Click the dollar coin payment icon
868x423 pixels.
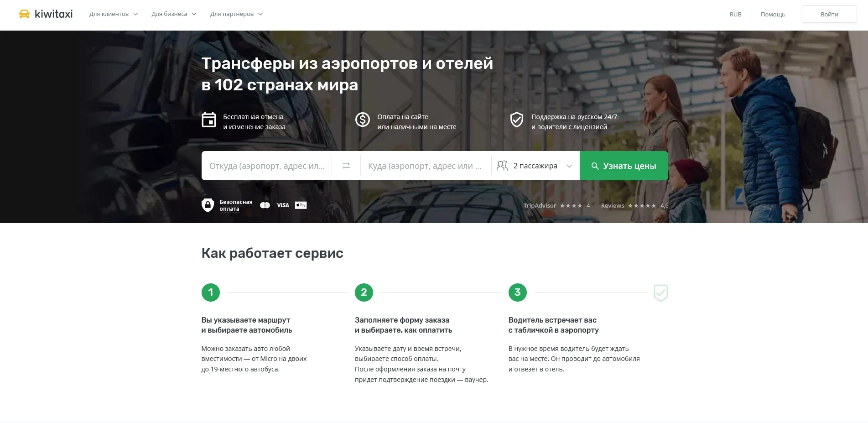tap(363, 120)
